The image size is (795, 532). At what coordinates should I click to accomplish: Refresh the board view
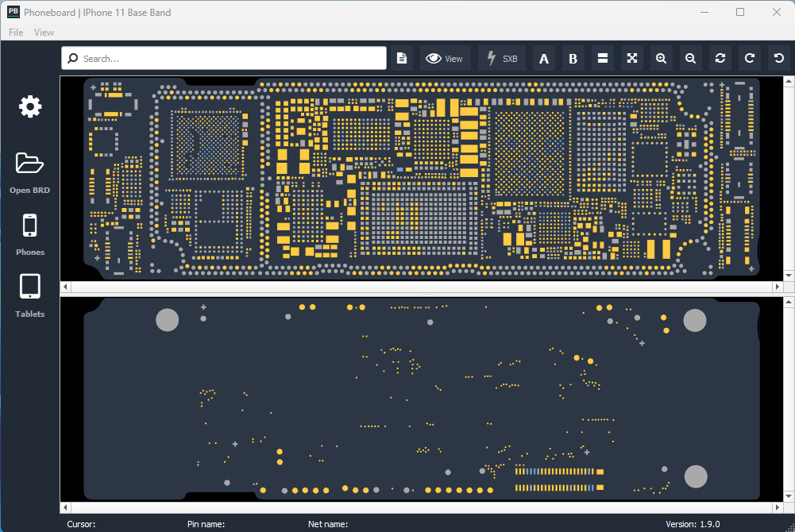[x=720, y=58]
